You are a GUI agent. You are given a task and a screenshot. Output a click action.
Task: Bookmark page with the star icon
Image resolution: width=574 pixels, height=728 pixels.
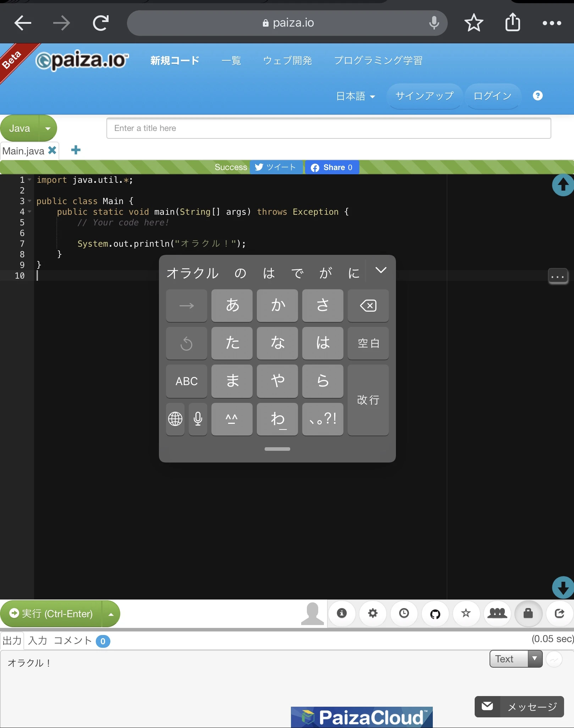tap(474, 23)
